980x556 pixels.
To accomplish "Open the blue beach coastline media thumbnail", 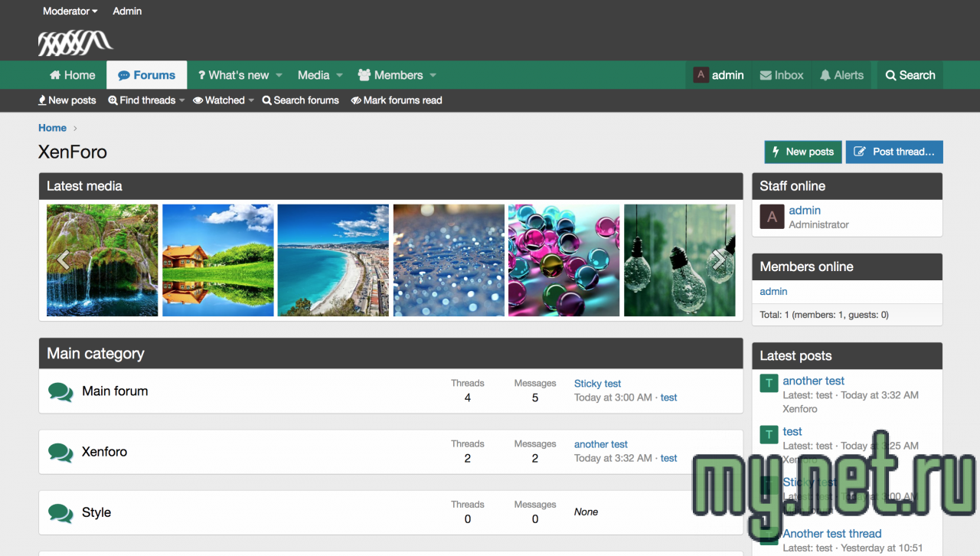I will tap(333, 260).
